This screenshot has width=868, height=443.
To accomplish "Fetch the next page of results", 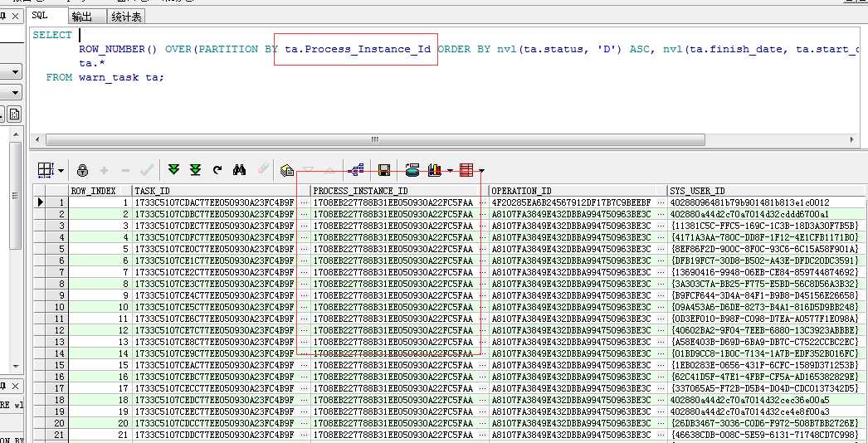I will click(x=173, y=169).
